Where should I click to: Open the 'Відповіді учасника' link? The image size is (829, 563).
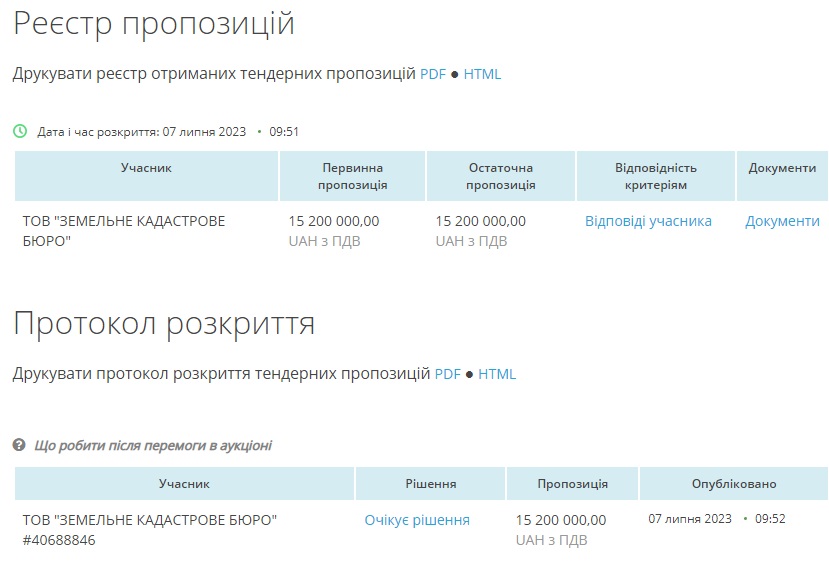pyautogui.click(x=648, y=221)
